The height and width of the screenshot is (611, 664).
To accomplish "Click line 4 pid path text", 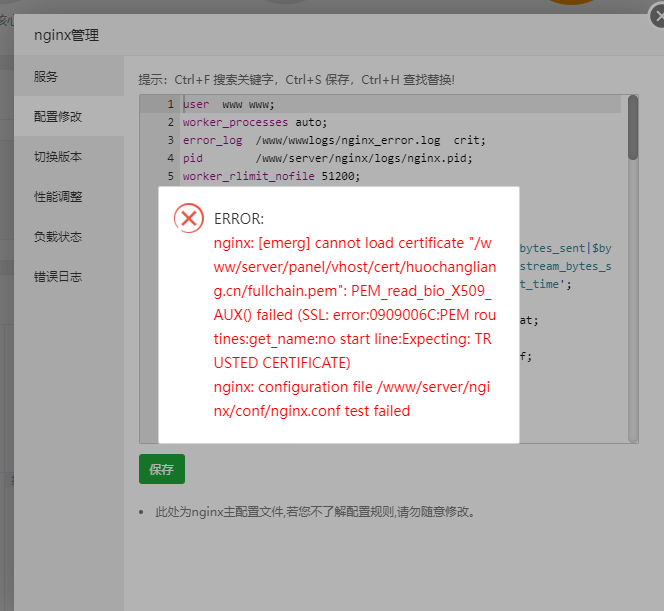I will click(364, 158).
